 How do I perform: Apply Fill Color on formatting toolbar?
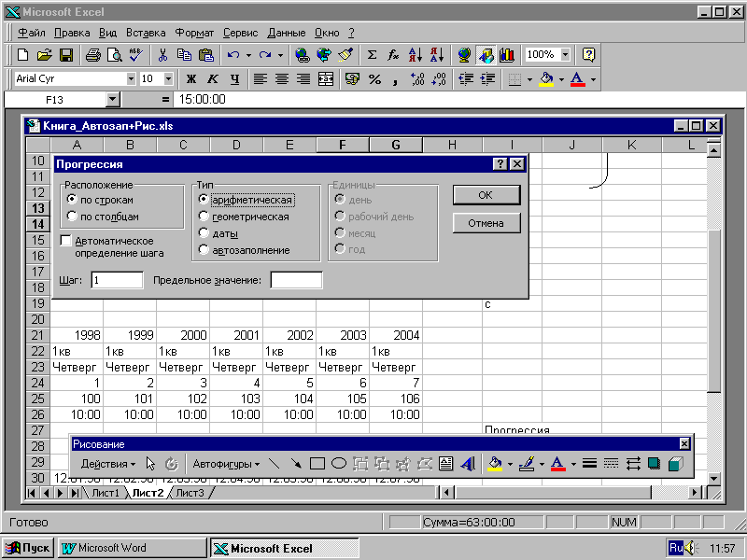(546, 79)
